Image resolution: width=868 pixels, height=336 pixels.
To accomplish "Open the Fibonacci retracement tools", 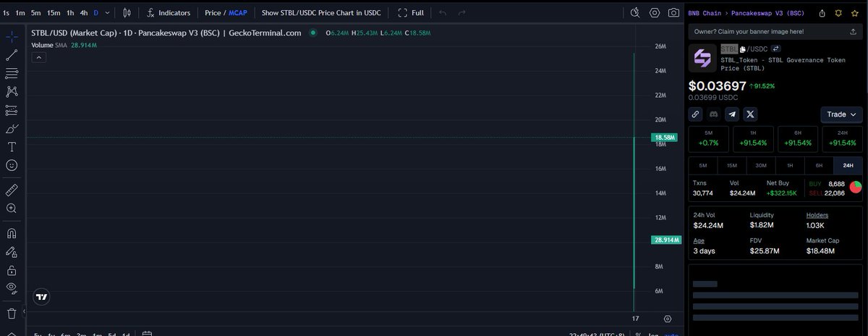I will pos(12,73).
